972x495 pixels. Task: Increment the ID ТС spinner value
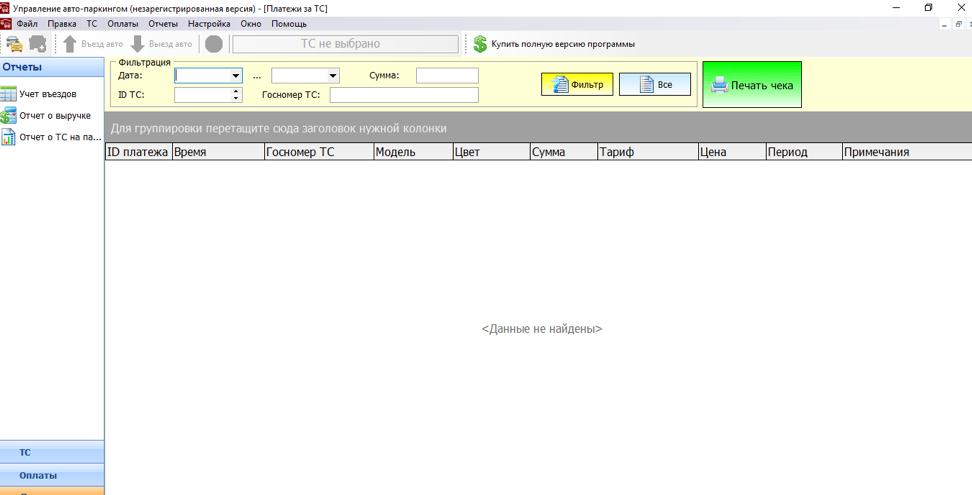coord(237,92)
